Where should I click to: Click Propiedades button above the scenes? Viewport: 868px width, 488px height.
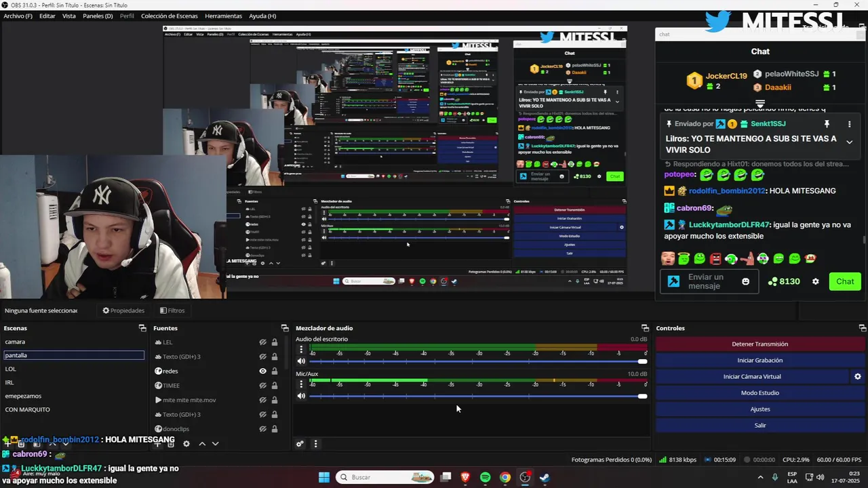123,310
